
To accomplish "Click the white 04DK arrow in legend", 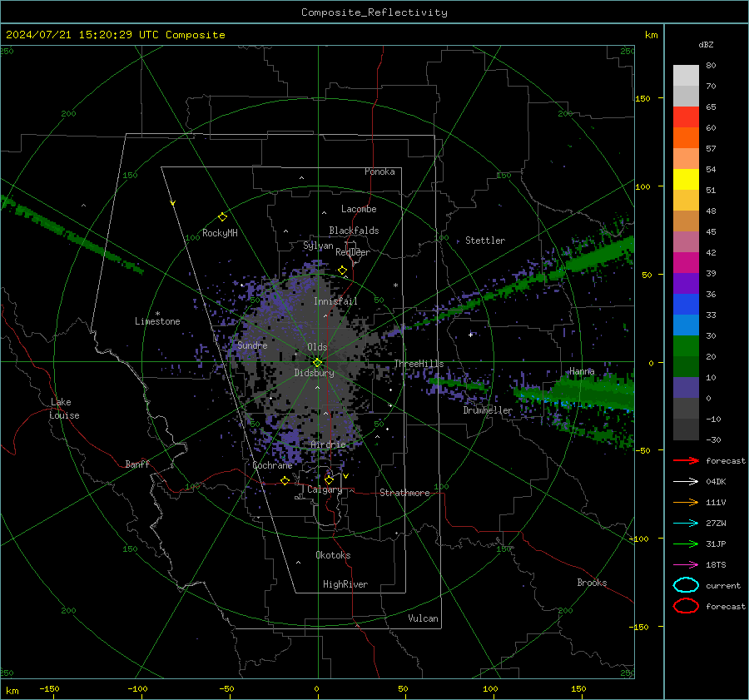I will coord(686,481).
